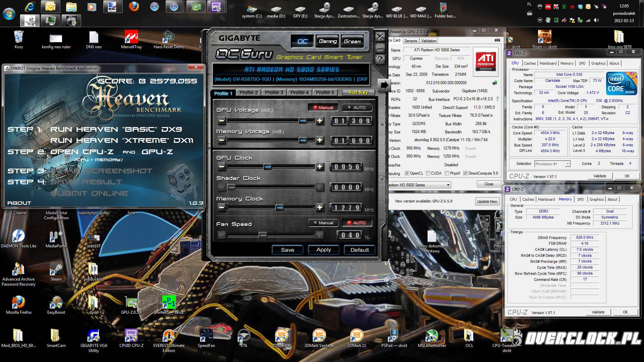Open DAEMON Tools Lite shortcut

[18, 239]
